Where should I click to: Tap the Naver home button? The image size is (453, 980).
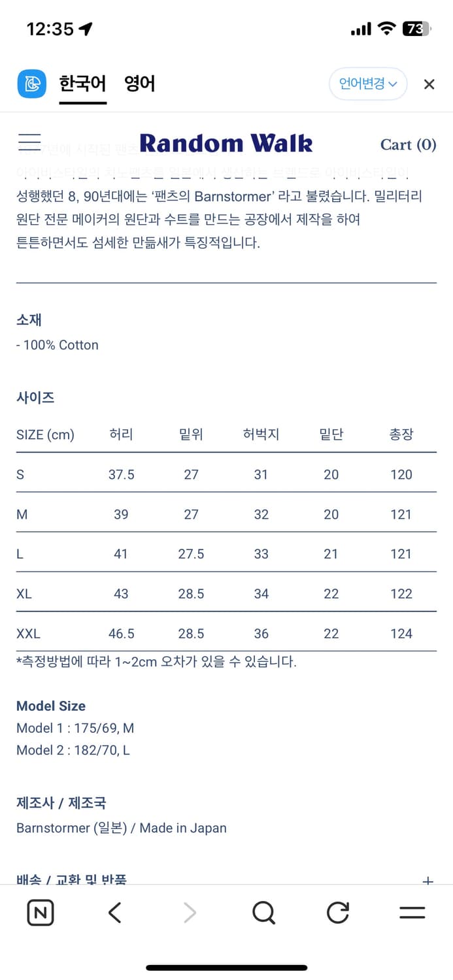tap(41, 913)
